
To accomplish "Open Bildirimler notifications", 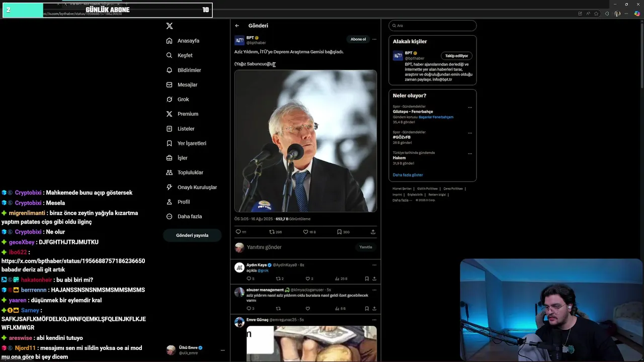I will 184,70.
